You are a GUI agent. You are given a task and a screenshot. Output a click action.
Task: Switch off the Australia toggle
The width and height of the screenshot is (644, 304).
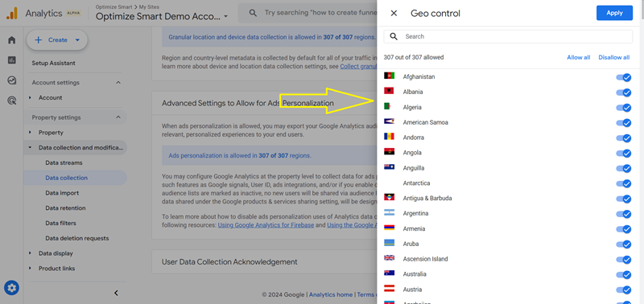(623, 275)
